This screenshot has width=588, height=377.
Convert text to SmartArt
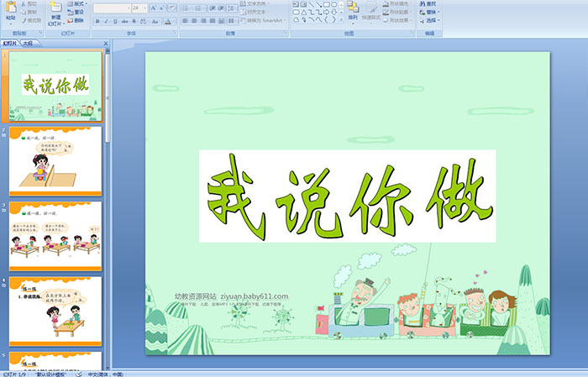click(x=264, y=20)
